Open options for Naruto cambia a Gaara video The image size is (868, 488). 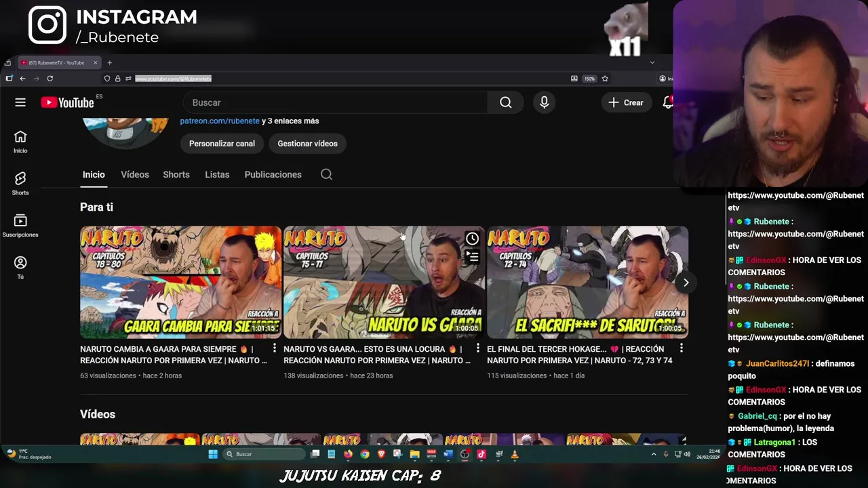[x=274, y=348]
